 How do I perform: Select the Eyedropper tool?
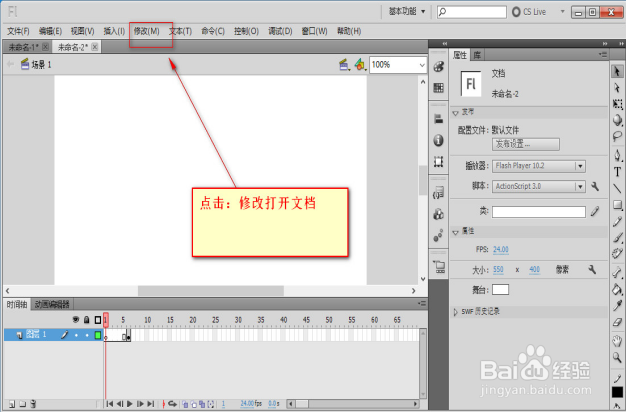point(617,305)
